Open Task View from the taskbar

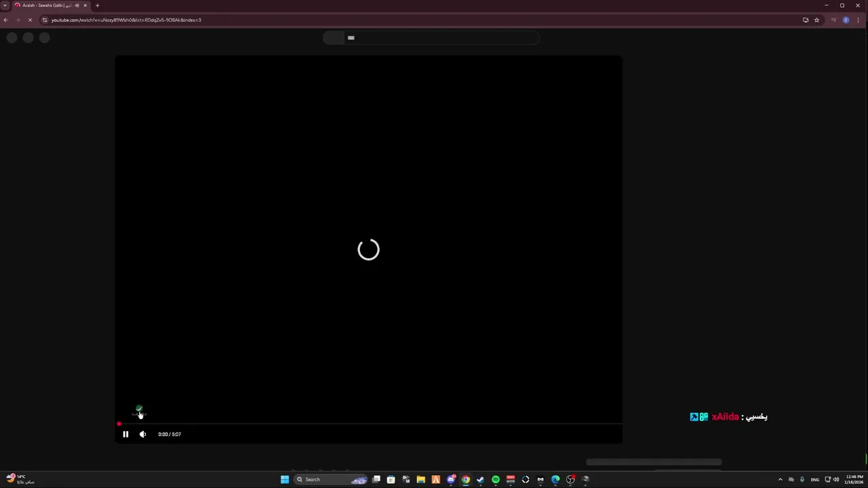[376, 479]
